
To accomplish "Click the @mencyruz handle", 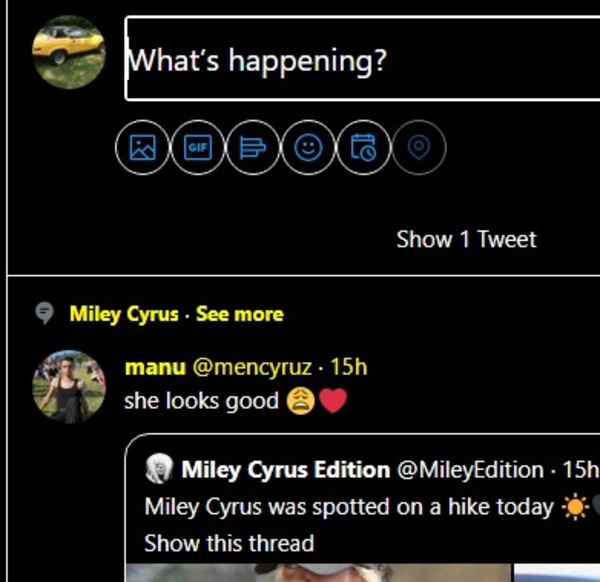I will pos(251,367).
